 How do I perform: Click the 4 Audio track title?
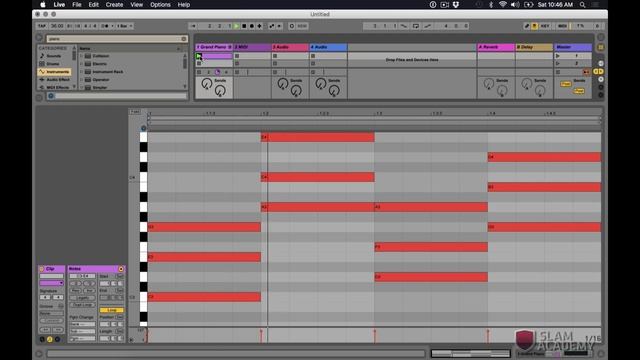328,47
